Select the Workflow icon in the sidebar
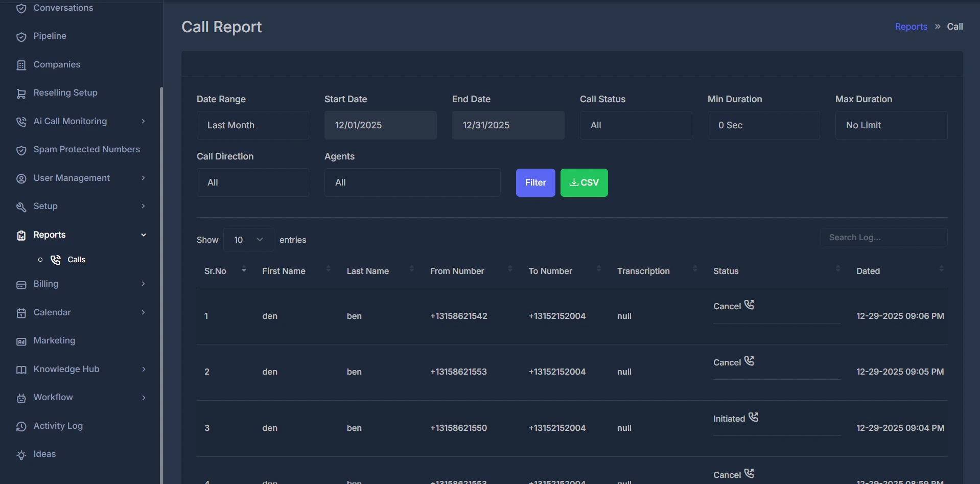 [21, 398]
